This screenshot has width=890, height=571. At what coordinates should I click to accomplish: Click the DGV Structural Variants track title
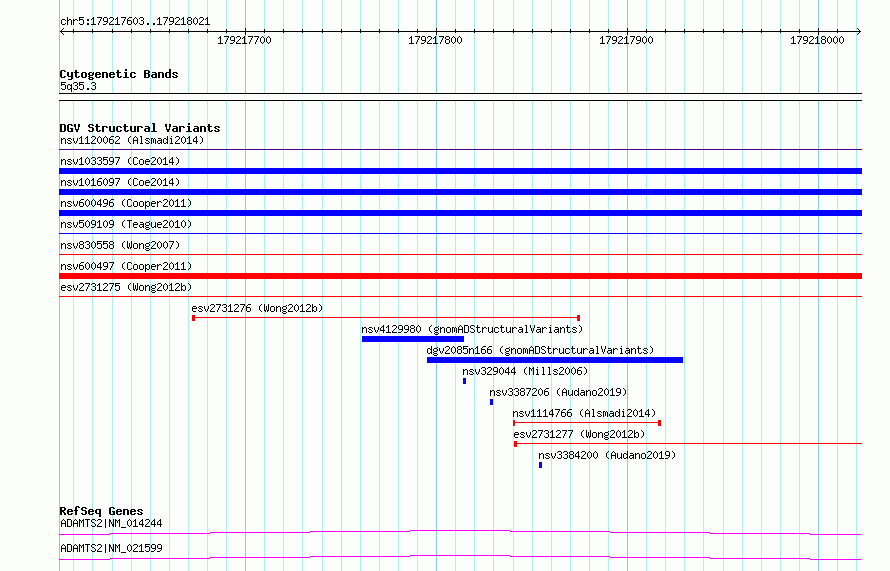click(140, 128)
